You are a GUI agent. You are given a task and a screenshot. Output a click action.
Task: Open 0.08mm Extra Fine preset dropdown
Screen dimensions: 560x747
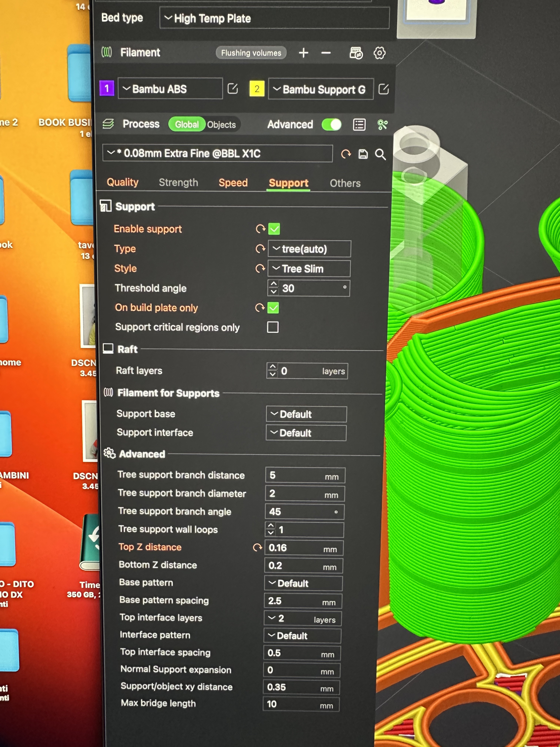click(217, 154)
